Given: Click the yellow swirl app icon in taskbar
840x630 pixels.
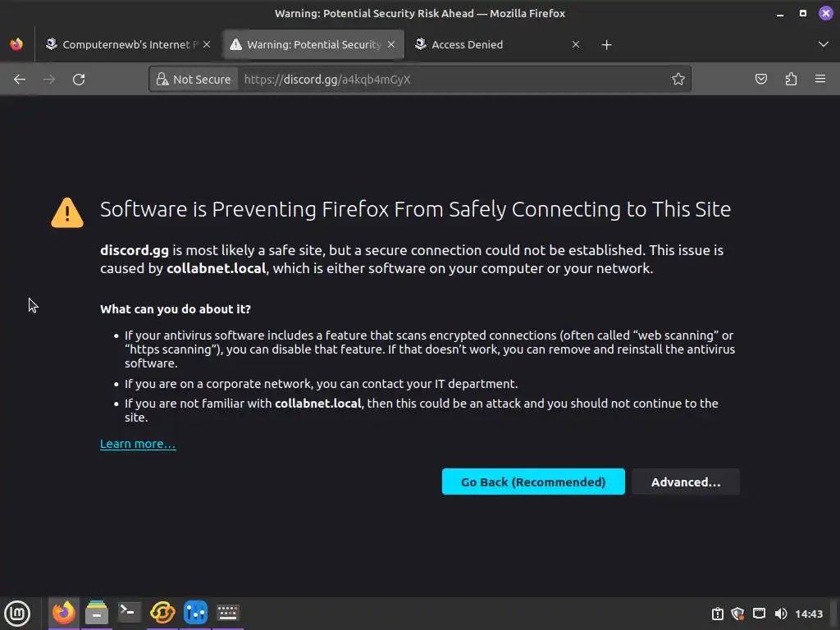Looking at the screenshot, I should click(x=162, y=613).
